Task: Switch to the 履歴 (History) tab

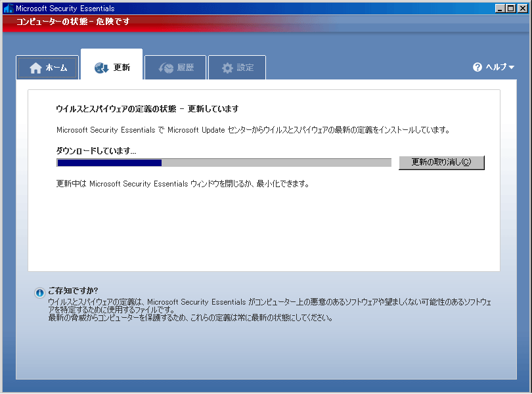Action: pos(175,68)
